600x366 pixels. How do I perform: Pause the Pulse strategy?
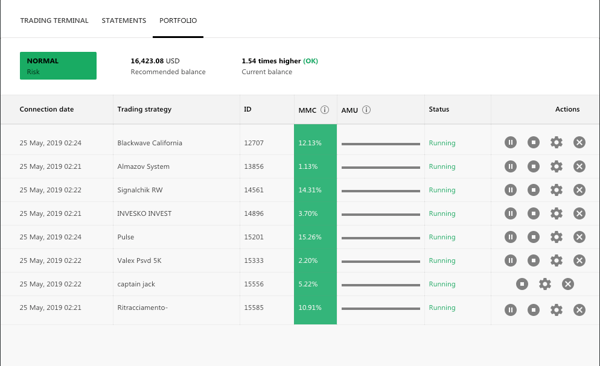(x=510, y=237)
